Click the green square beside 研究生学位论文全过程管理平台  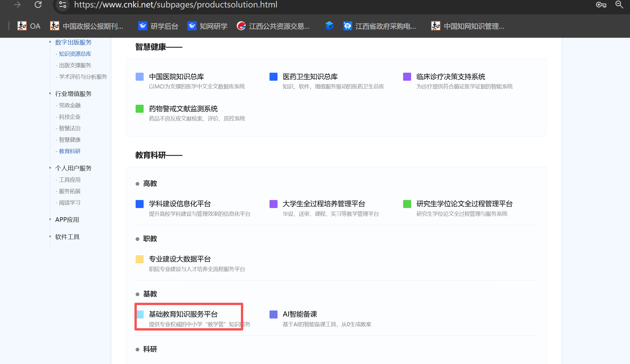[407, 204]
